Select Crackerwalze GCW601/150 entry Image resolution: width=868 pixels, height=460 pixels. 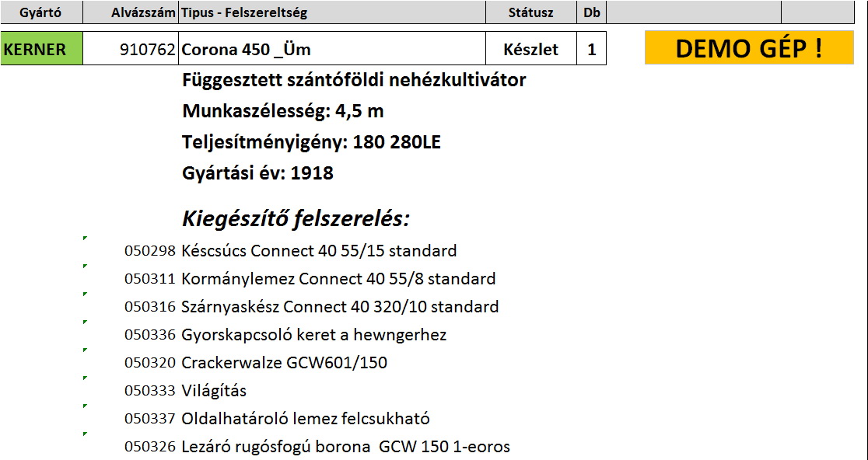tap(285, 363)
